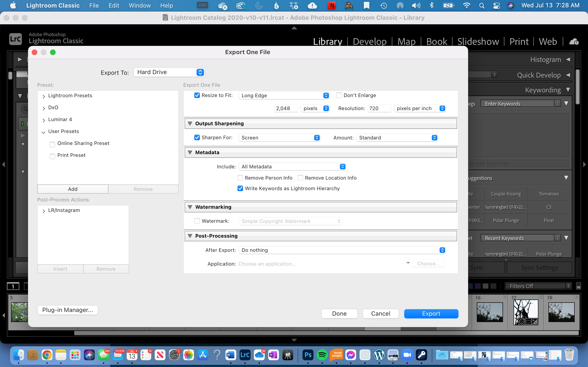Image resolution: width=588 pixels, height=367 pixels.
Task: Open Photoshop from the Dock
Action: click(308, 355)
